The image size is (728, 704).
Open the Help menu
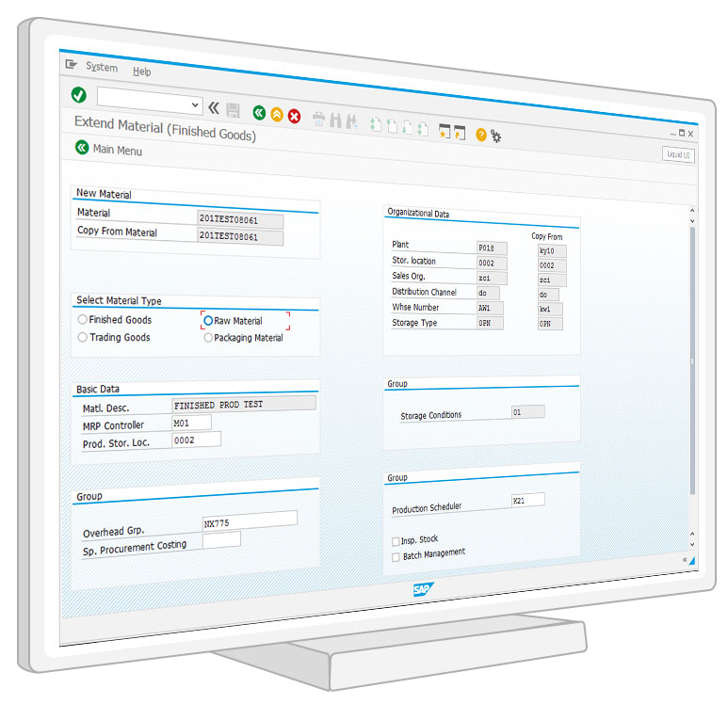[x=141, y=72]
